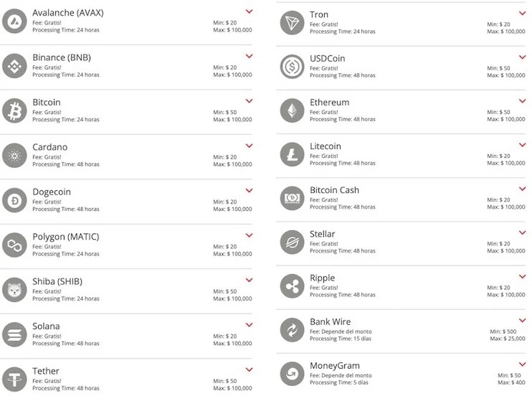Click the Ripple method name
Viewport: 532px width, 396px height.
point(322,278)
